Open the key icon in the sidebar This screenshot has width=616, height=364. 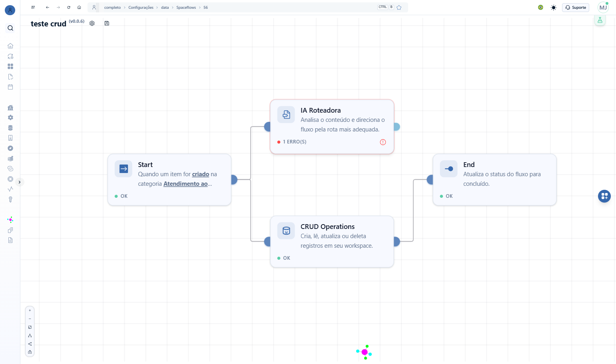pos(10,199)
